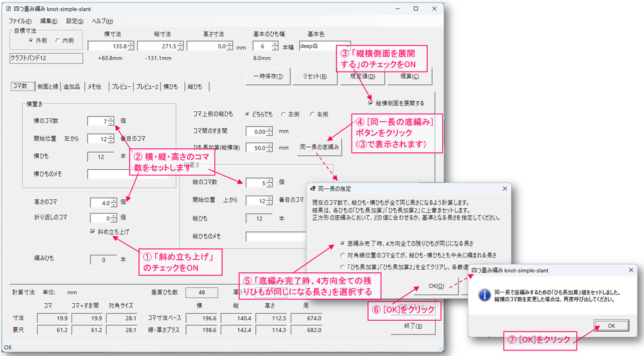Click the blue information icon in the message box

click(x=484, y=295)
